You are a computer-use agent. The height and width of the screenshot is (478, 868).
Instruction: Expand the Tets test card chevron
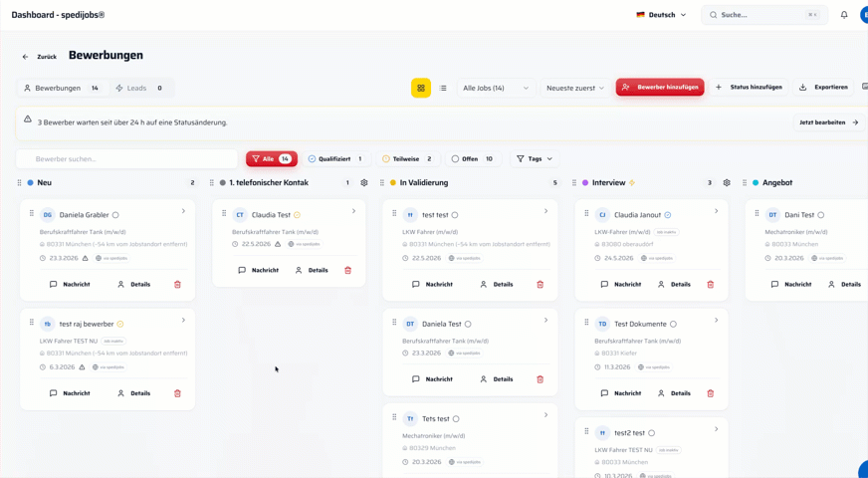(545, 415)
